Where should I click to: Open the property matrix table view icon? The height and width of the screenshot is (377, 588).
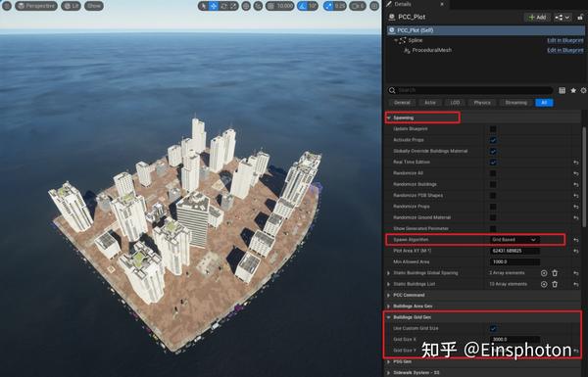click(563, 90)
